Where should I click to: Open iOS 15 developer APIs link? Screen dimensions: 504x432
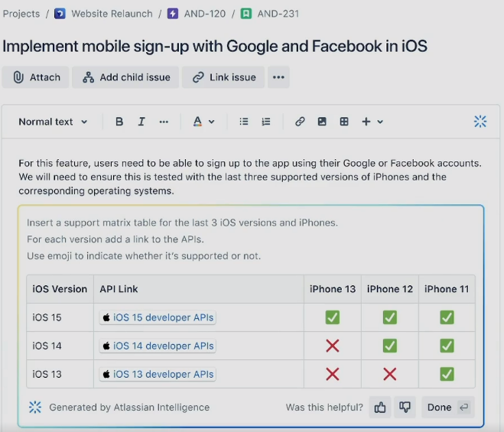pyautogui.click(x=158, y=317)
